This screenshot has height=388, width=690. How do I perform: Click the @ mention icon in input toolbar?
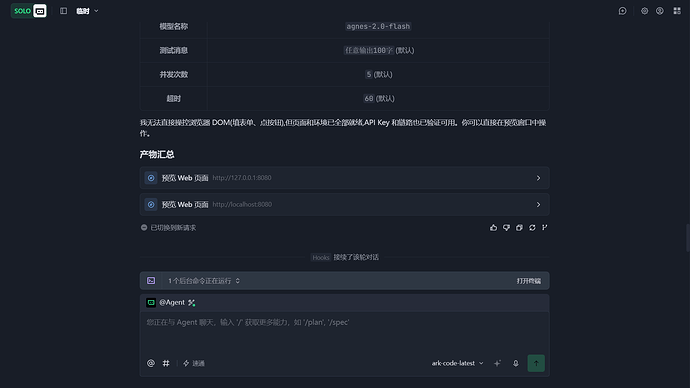point(150,363)
